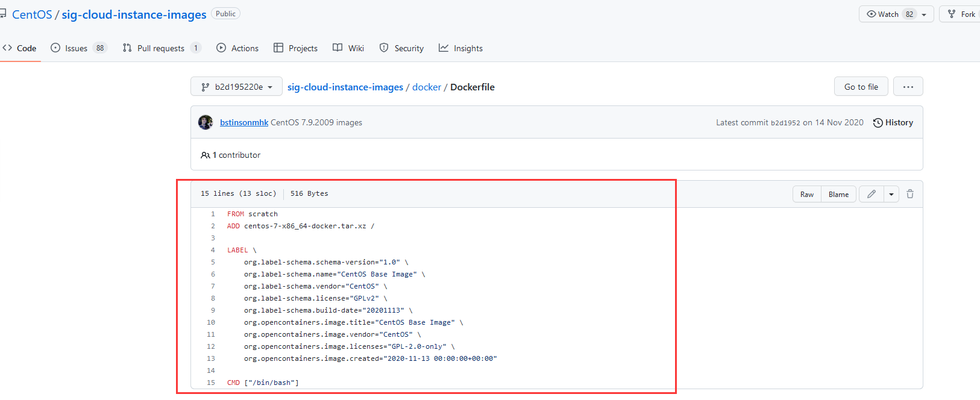Click the build-date="20201113" line
The width and height of the screenshot is (980, 400).
pyautogui.click(x=328, y=310)
